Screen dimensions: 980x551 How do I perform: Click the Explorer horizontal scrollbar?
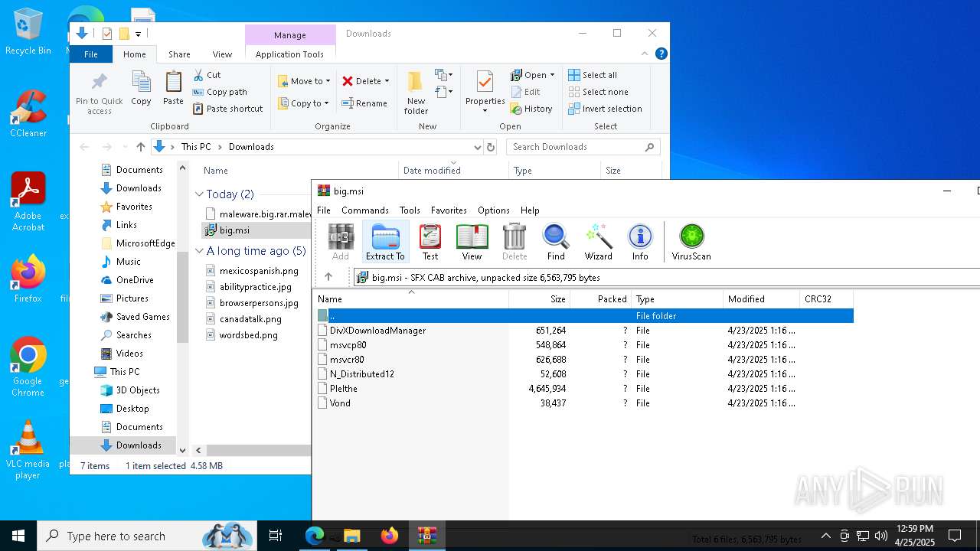click(258, 450)
